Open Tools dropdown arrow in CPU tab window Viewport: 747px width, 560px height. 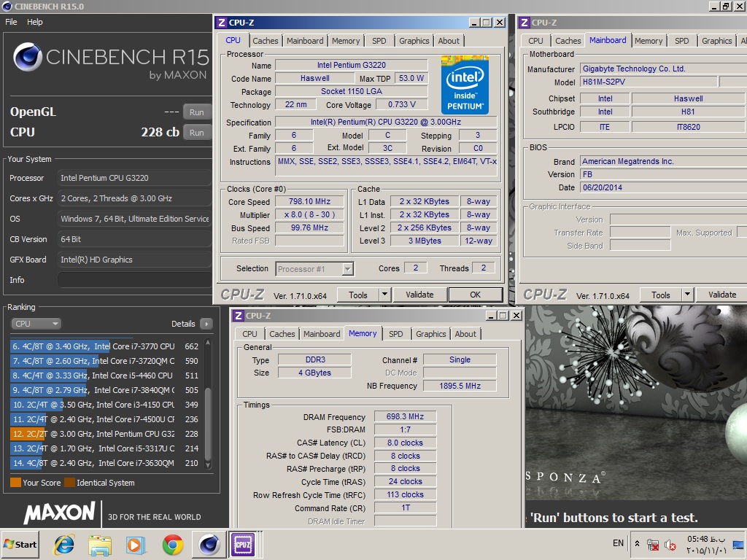point(385,295)
